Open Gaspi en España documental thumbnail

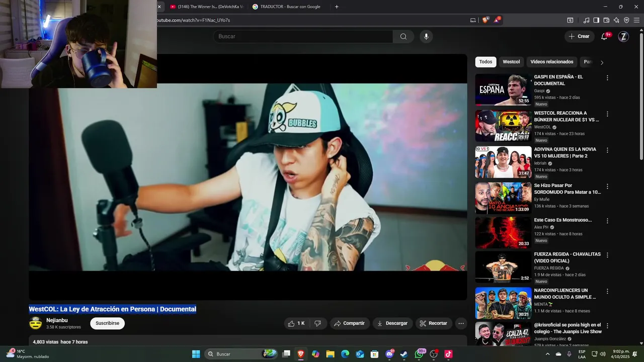(503, 89)
